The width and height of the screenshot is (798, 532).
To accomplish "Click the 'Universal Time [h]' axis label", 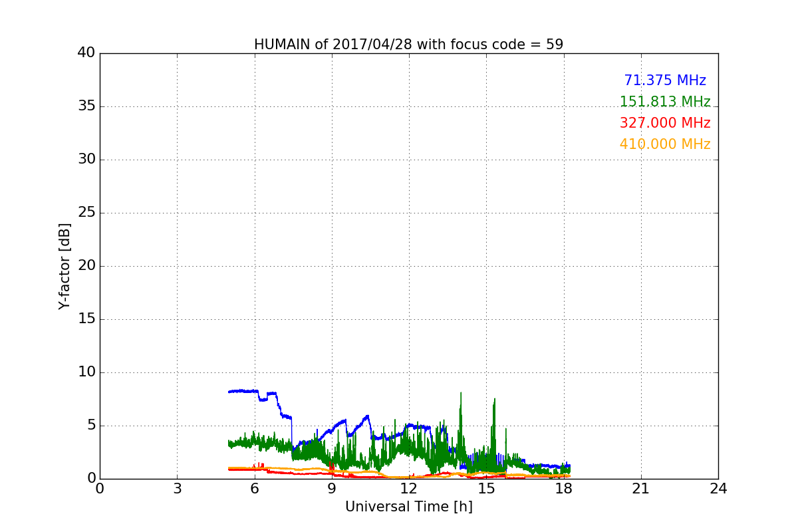I will point(409,507).
